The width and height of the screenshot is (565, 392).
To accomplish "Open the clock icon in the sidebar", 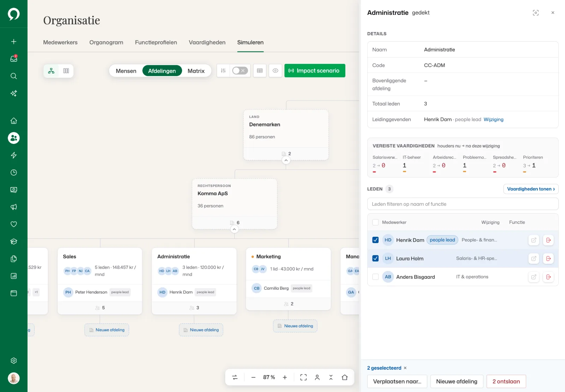I will [x=13, y=173].
